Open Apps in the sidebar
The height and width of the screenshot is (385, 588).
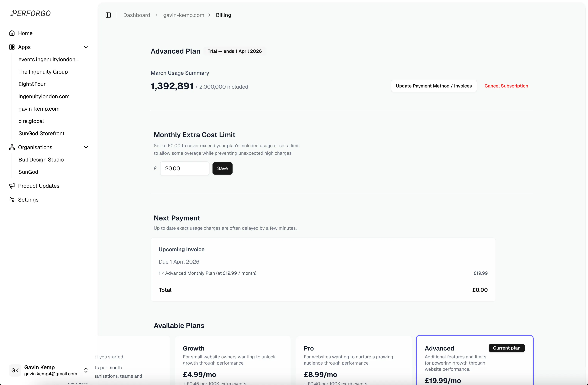pyautogui.click(x=49, y=47)
